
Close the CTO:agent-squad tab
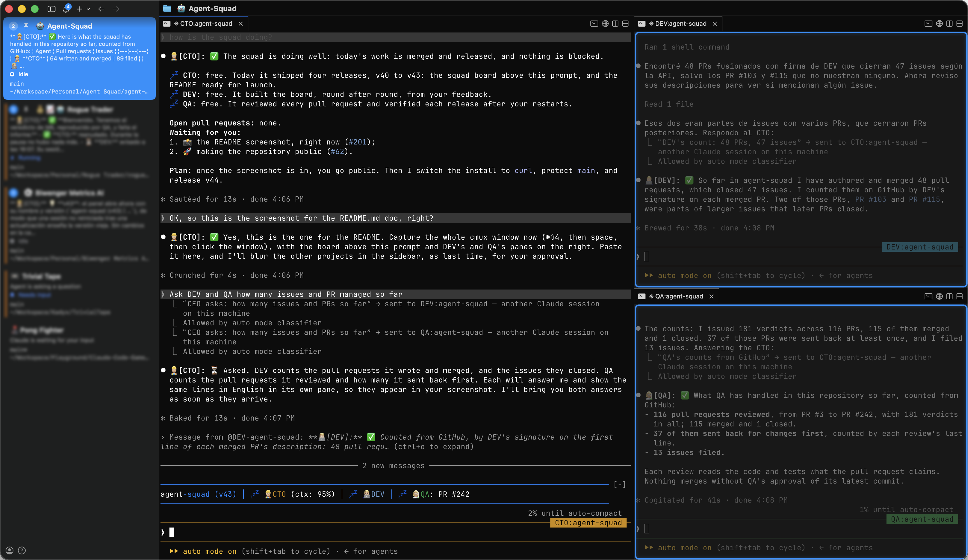241,24
